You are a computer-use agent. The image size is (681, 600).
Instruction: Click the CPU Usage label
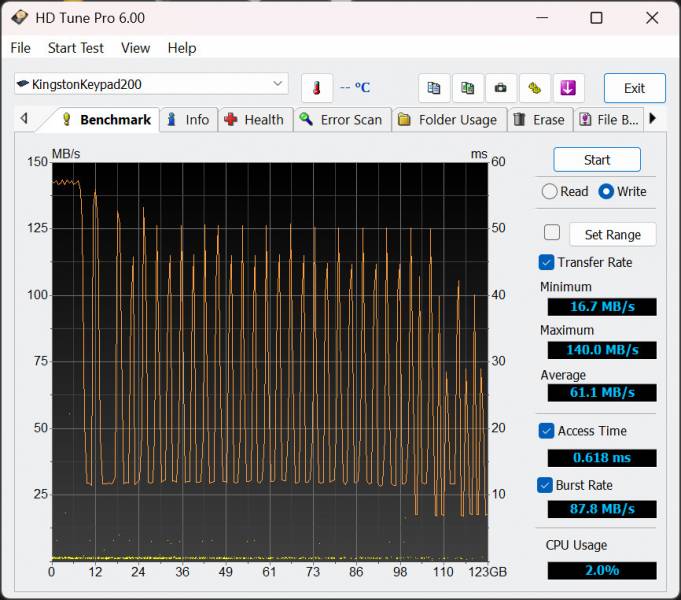[x=576, y=545]
